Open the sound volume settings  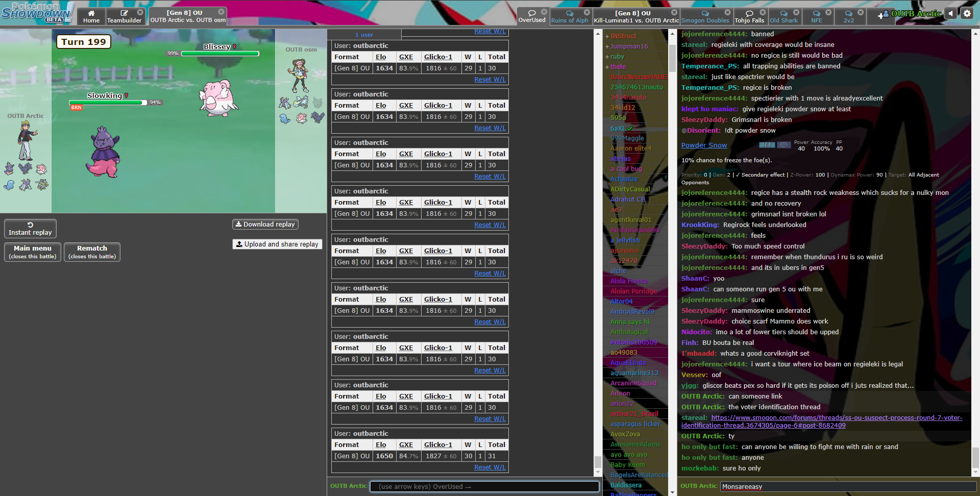(x=950, y=14)
